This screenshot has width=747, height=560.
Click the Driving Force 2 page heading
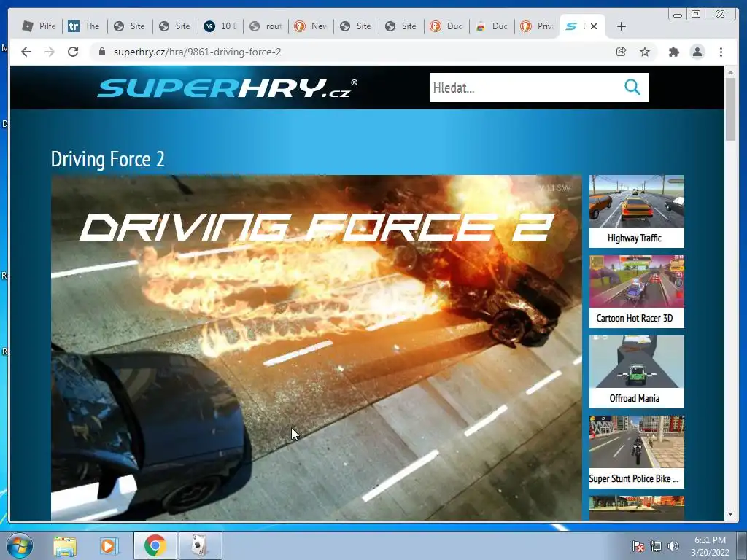click(x=108, y=159)
